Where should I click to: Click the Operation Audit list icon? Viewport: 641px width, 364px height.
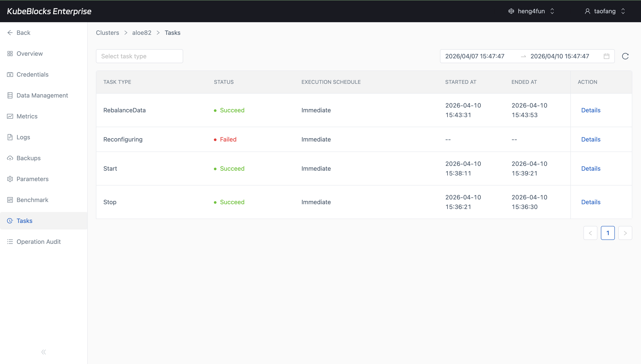coord(10,241)
